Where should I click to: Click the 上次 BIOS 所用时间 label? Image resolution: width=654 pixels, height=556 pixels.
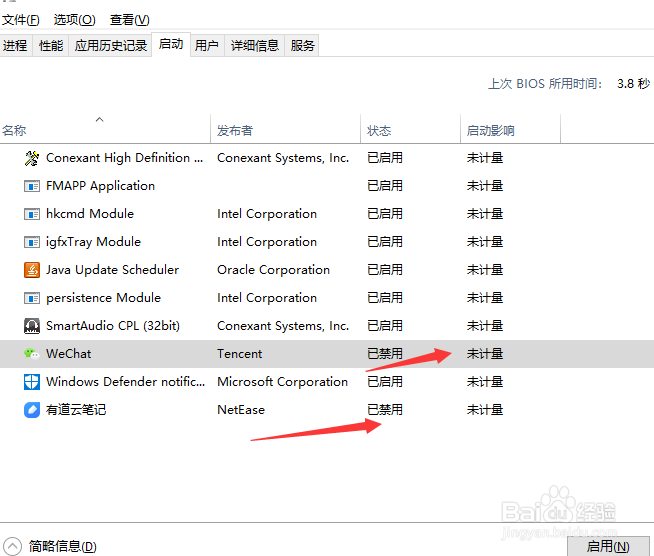pos(545,84)
